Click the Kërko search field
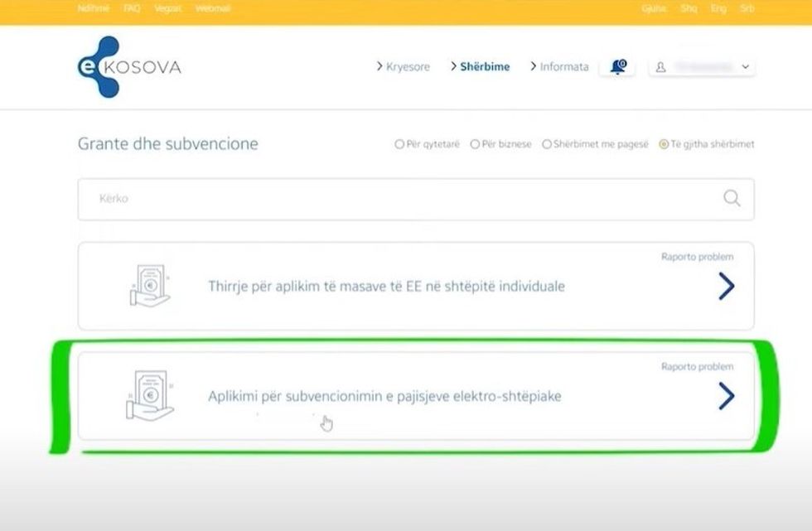 [398, 199]
